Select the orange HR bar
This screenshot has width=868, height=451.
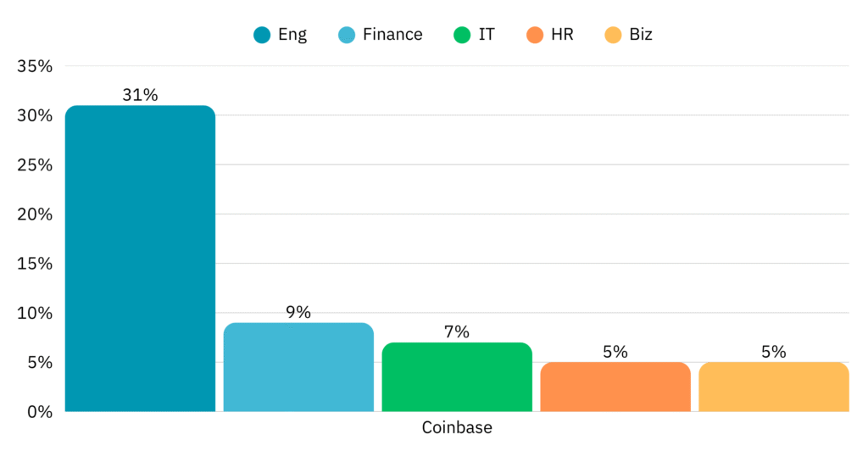[615, 387]
